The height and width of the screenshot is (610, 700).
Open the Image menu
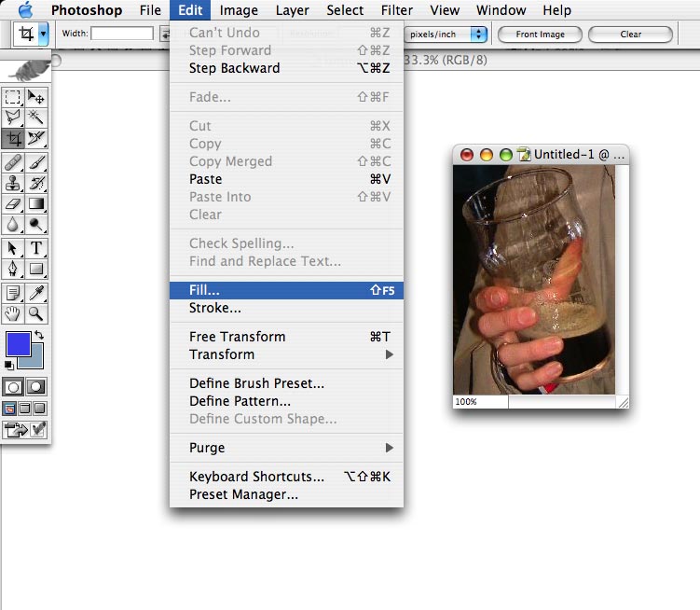point(239,10)
